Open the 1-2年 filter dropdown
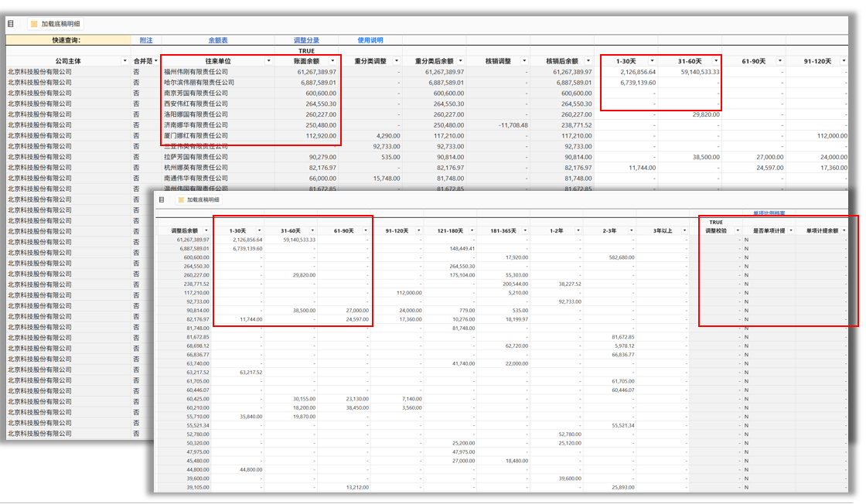 (578, 231)
